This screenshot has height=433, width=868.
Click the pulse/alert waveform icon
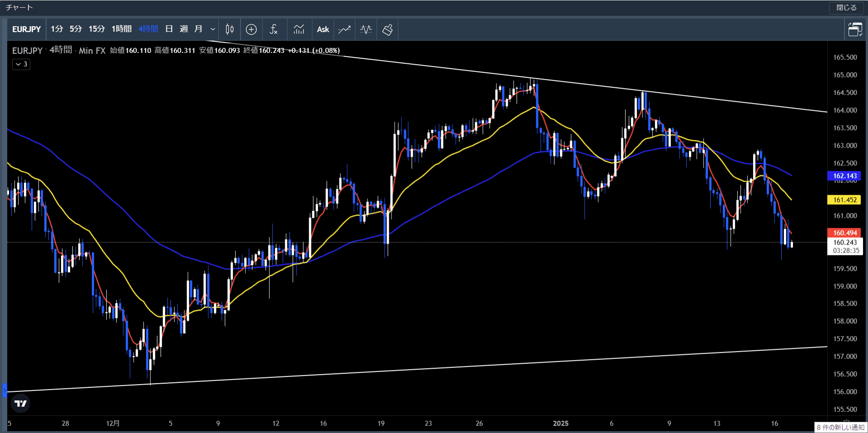pos(366,29)
